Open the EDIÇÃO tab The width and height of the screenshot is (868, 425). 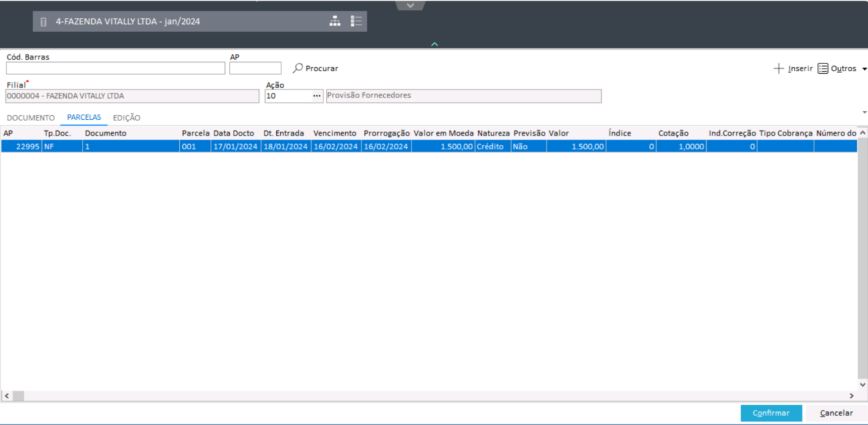click(127, 118)
